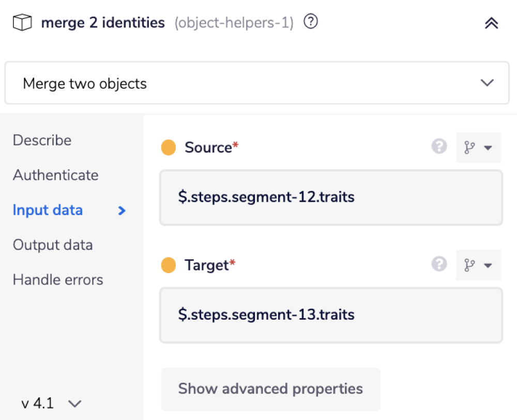517x420 pixels.
Task: Click the Source jsonpath value field
Action: 331,197
